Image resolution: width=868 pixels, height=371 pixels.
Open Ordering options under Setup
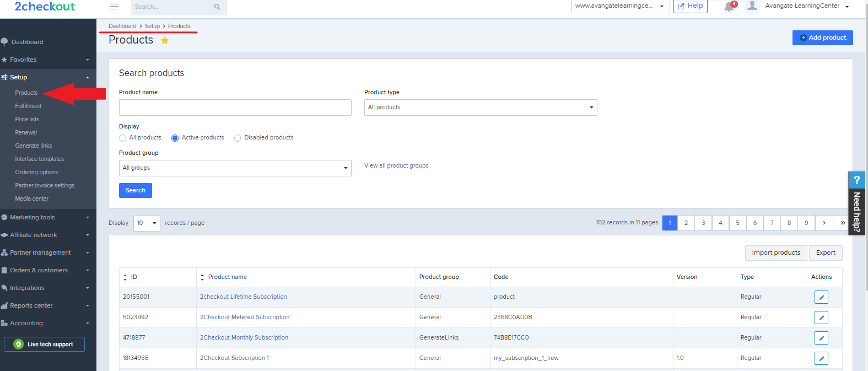click(x=36, y=172)
